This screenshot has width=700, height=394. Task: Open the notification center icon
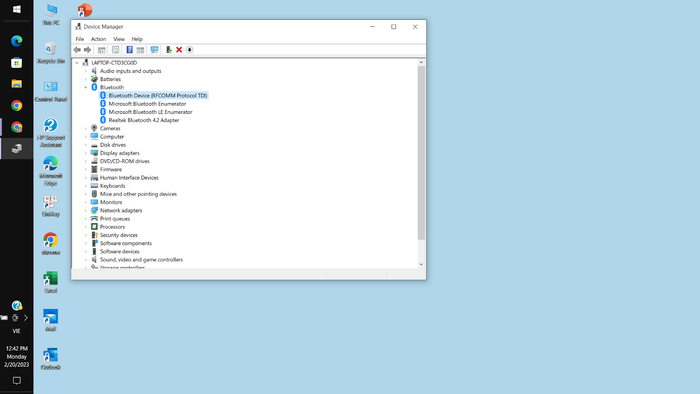click(17, 381)
